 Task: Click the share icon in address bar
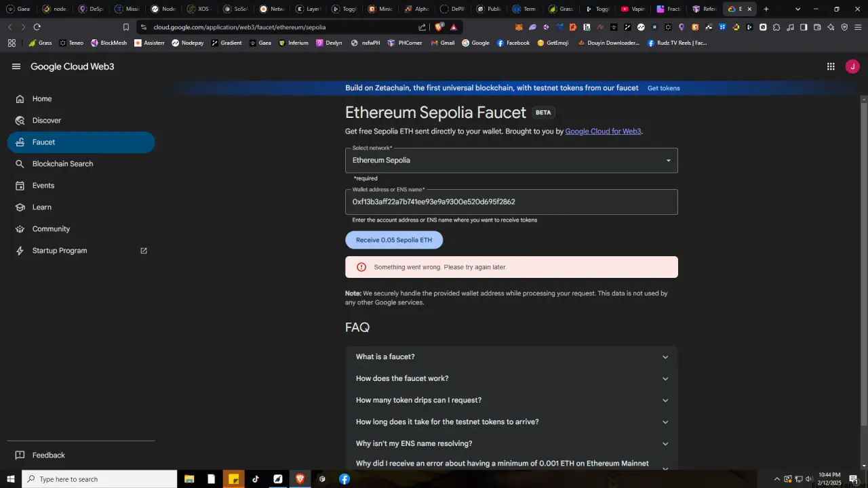pos(422,27)
